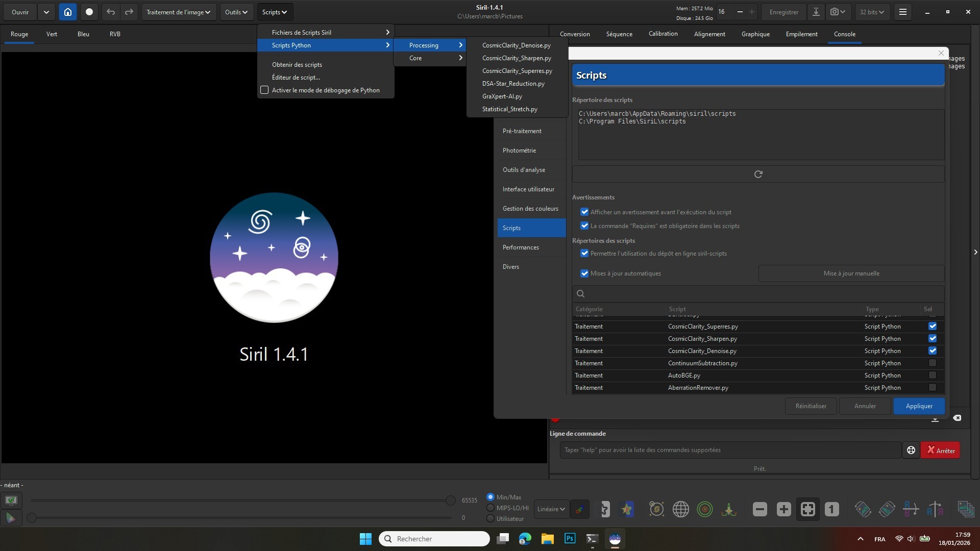Open the hamburger main menu
This screenshot has height=551, width=980.
click(x=903, y=12)
